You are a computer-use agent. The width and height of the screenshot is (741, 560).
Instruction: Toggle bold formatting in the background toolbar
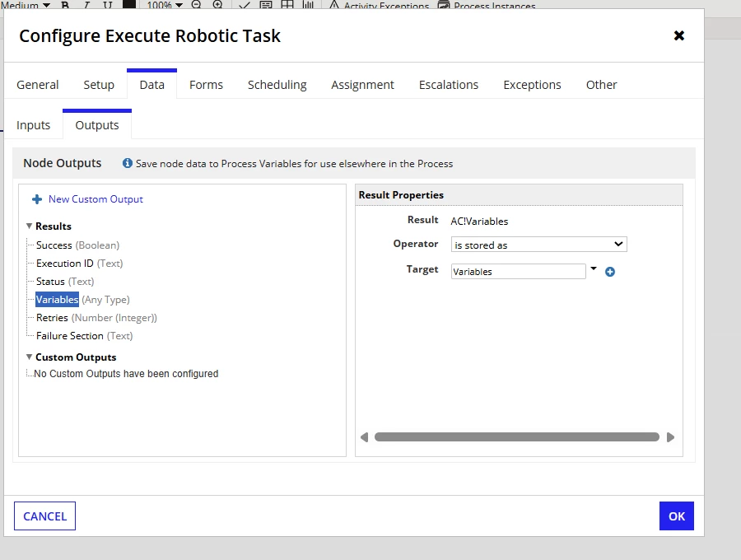[65, 5]
